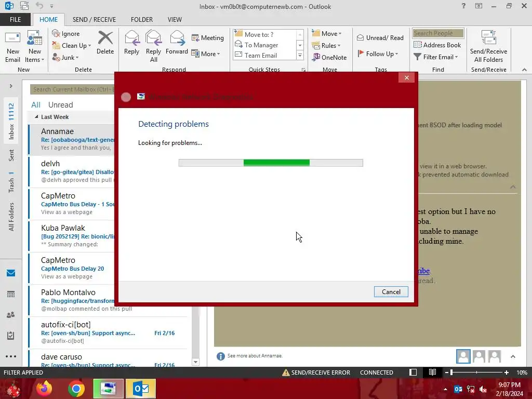Open the Junk dropdown

pyautogui.click(x=65, y=57)
